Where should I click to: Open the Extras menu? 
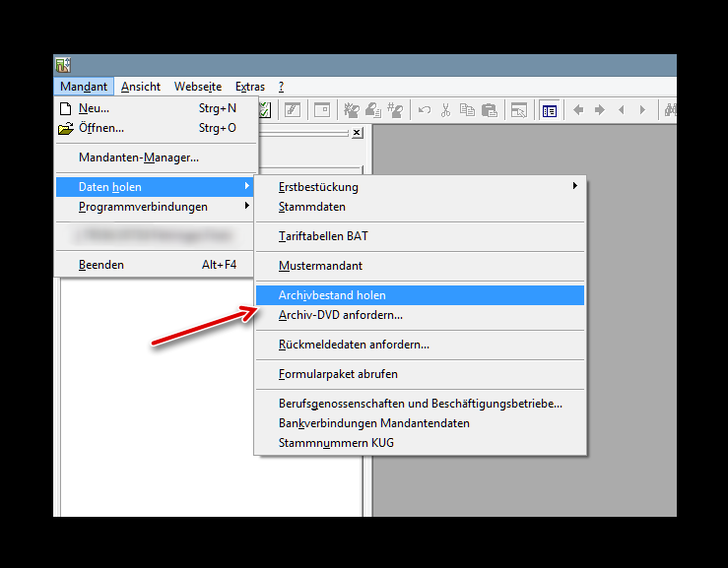pyautogui.click(x=250, y=87)
